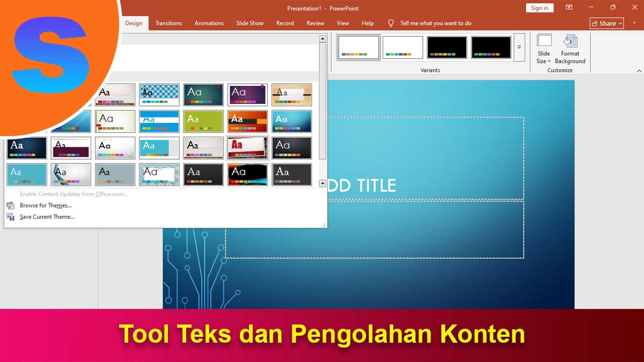Collapse the ribbon with the chevron

click(x=639, y=71)
